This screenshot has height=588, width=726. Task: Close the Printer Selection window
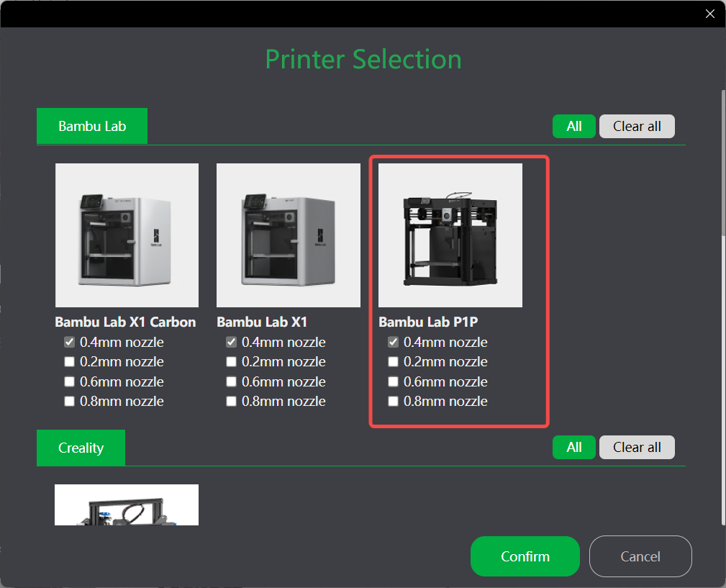click(709, 14)
